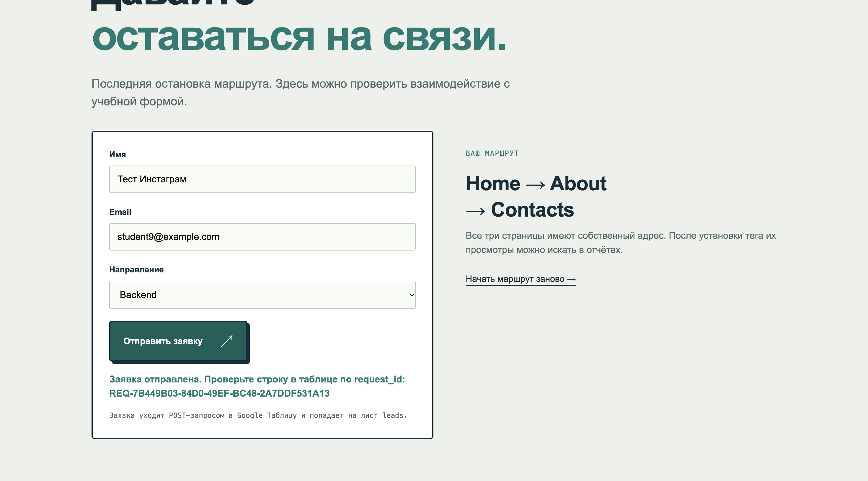Click the Последняя остановка маршрута paragraph
The image size is (868, 481).
point(301,92)
